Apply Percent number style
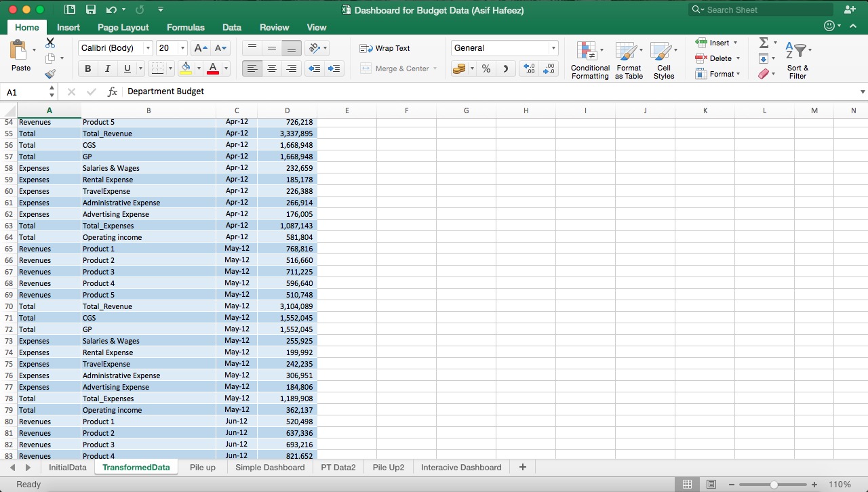The height and width of the screenshot is (492, 868). (x=486, y=68)
